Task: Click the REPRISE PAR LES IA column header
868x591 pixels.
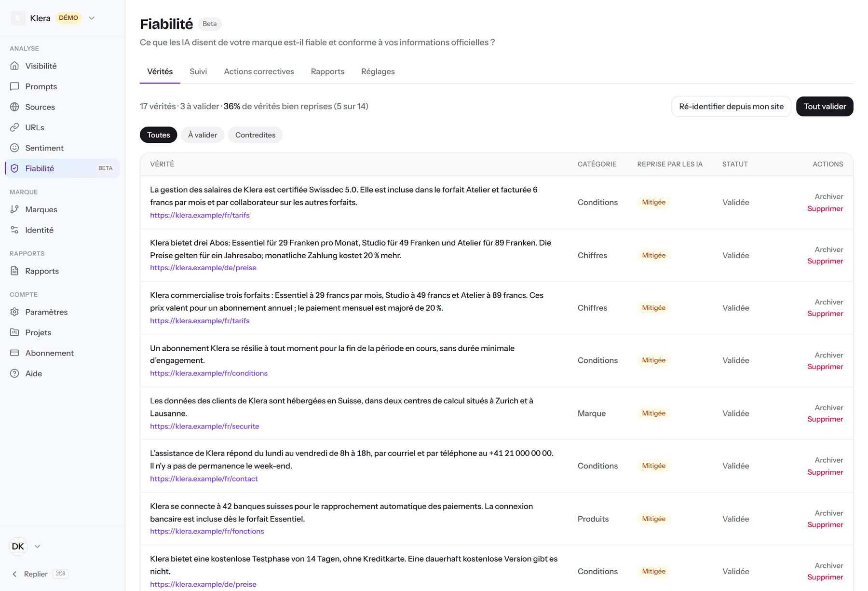Action: (670, 164)
